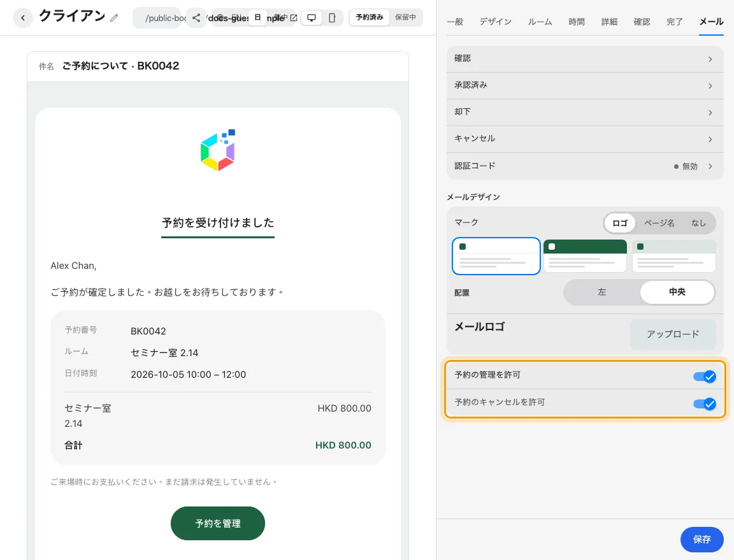Click the total amount HKD 800.00 in green
The height and width of the screenshot is (560, 734).
pyautogui.click(x=343, y=445)
